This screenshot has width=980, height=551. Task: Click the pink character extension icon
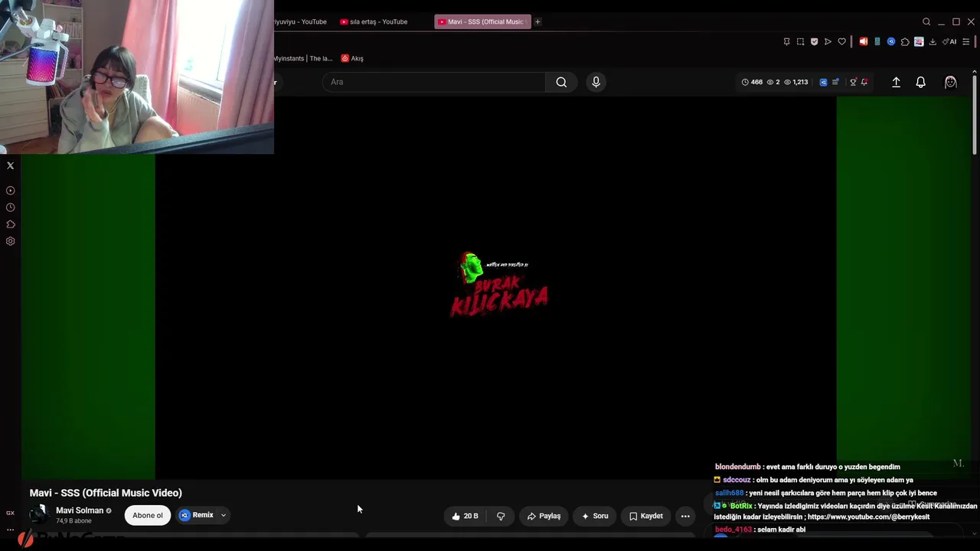pyautogui.click(x=919, y=42)
